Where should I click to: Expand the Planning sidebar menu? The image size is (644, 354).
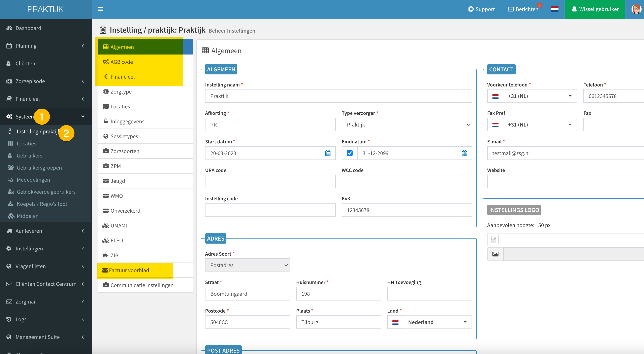point(46,46)
